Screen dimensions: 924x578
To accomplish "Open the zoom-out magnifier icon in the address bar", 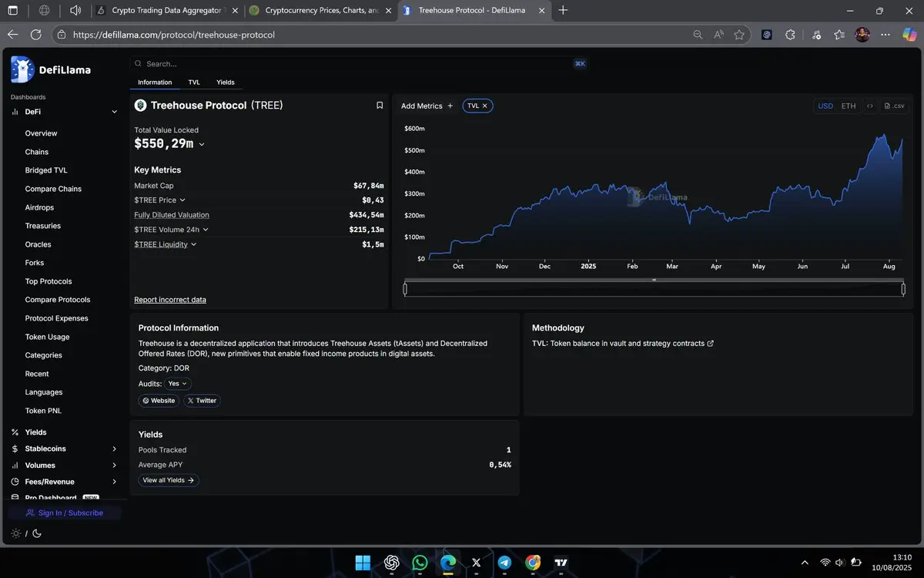I will [x=698, y=35].
